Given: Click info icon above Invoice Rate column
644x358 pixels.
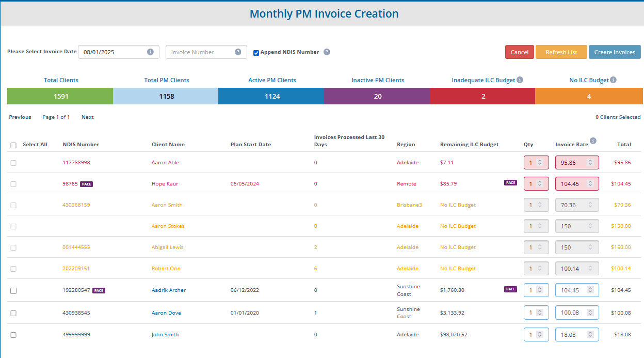Looking at the screenshot, I should 593,141.
